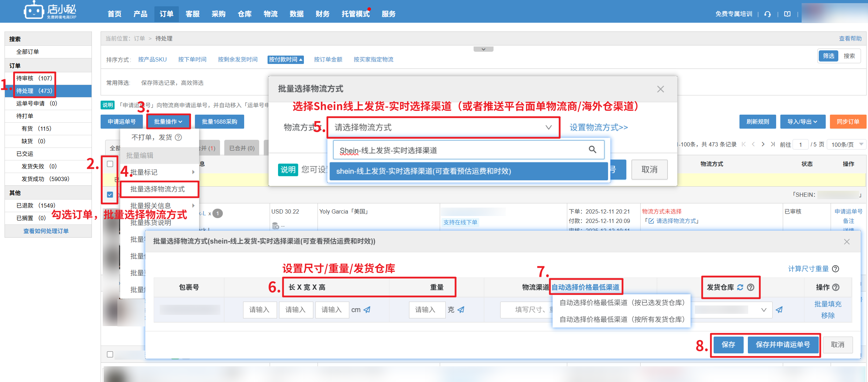Image resolution: width=868 pixels, height=382 pixels.
Task: Click the help book icon in top bar
Action: click(787, 14)
